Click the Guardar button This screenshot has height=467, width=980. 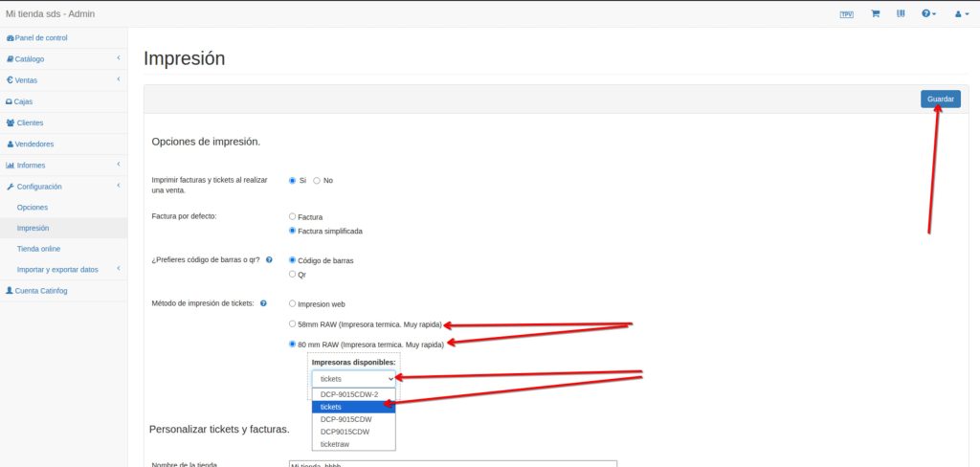coord(940,100)
